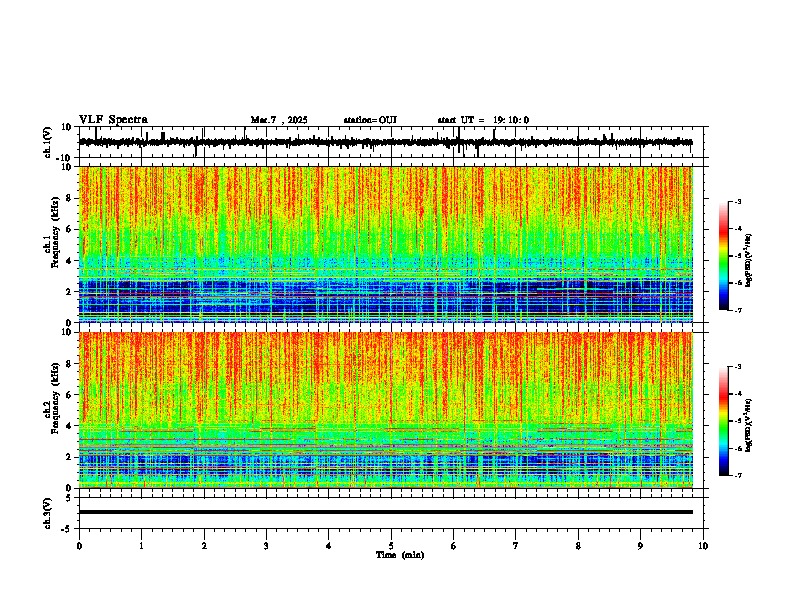Click time axis tick label '1'
792x612 pixels.
(x=141, y=546)
